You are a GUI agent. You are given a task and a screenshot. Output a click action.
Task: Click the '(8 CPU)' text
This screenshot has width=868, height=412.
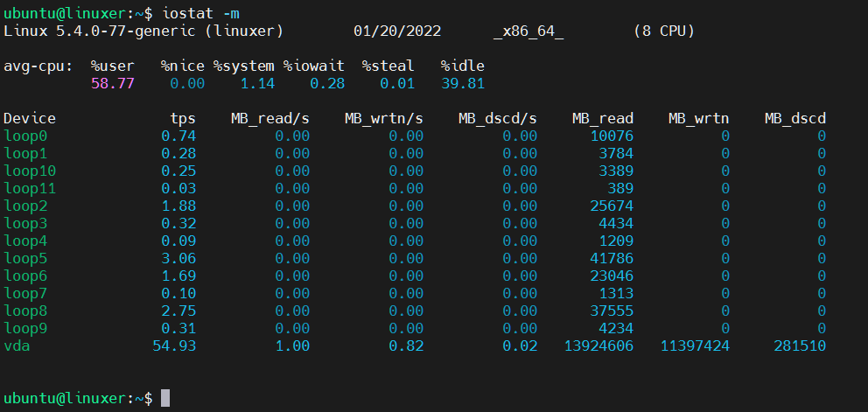click(x=664, y=31)
